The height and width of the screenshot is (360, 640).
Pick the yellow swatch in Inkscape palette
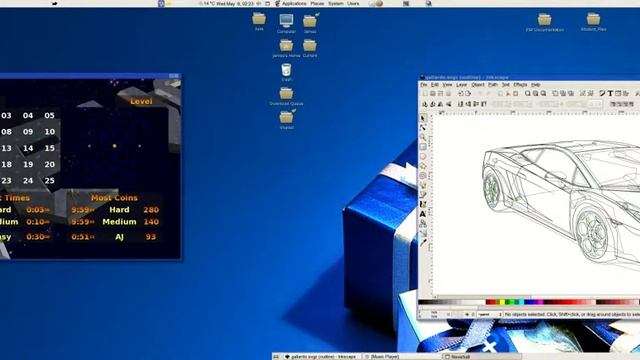[502, 302]
